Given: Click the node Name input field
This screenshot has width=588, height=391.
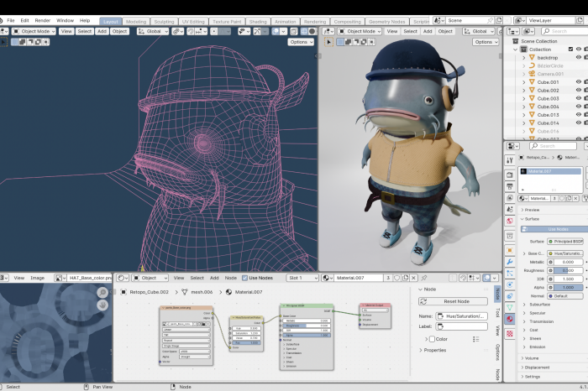Looking at the screenshot, I should [x=462, y=315].
